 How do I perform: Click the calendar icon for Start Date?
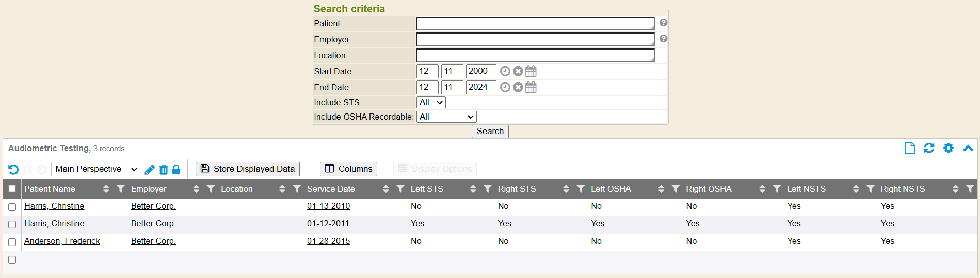click(531, 71)
